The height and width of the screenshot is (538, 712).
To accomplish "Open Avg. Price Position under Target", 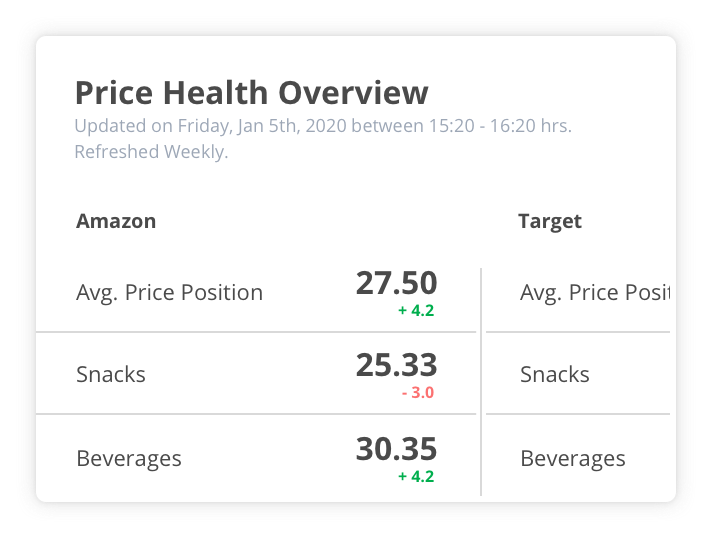I will tap(594, 293).
